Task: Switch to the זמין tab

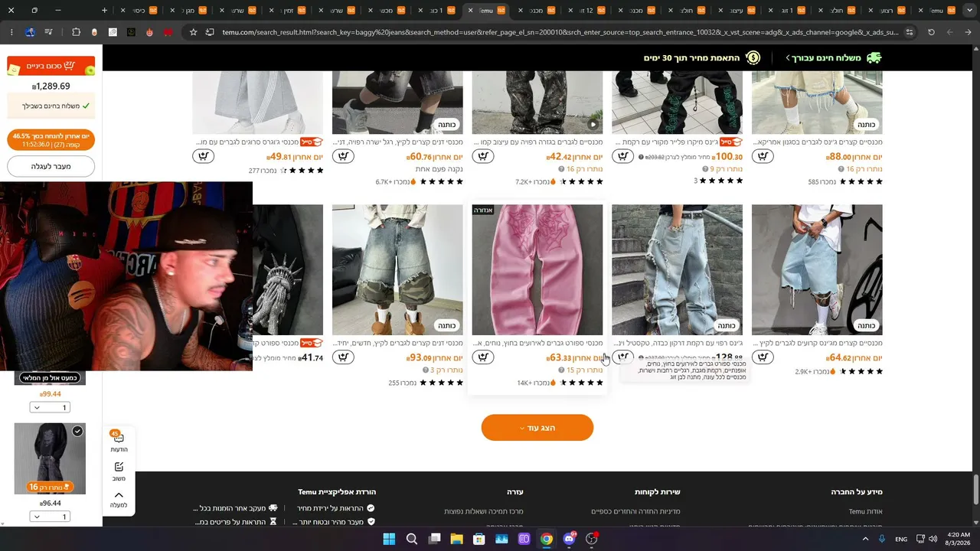Action: point(289,11)
